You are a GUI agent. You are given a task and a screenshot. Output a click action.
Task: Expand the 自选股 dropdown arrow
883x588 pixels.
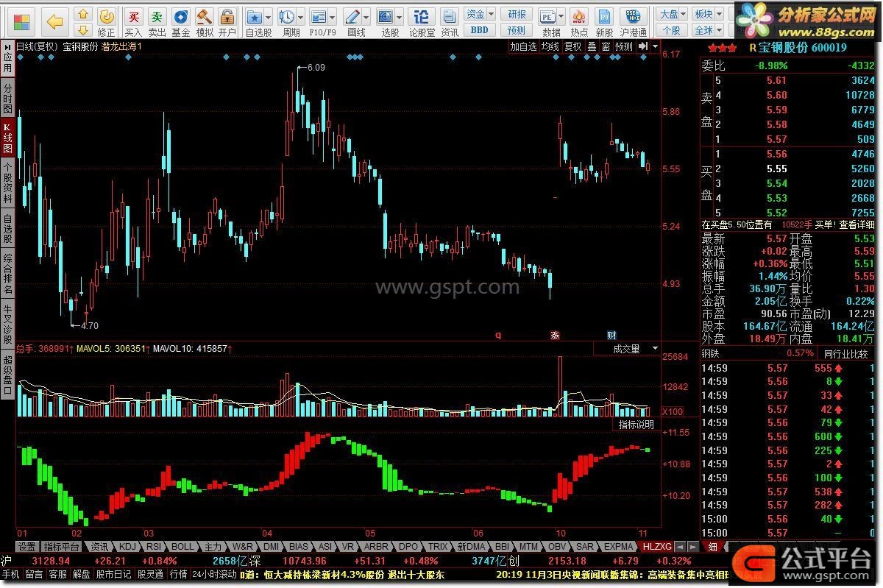pos(269,16)
